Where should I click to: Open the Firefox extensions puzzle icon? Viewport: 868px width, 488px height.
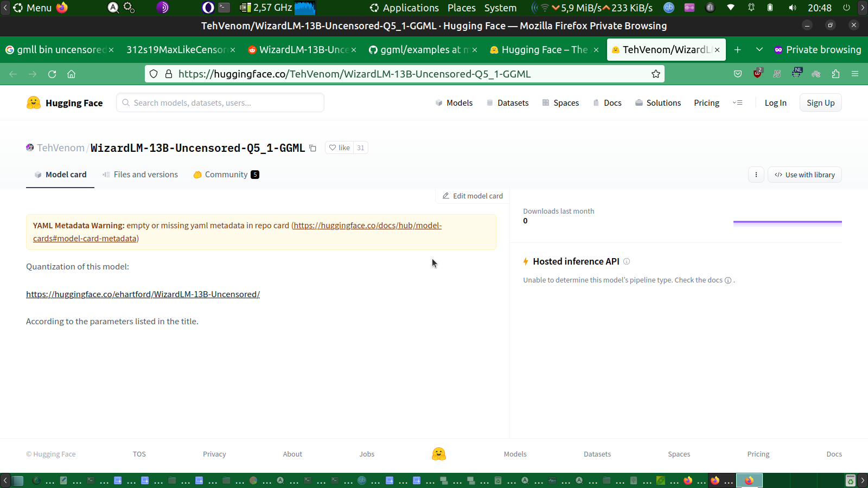pos(835,74)
